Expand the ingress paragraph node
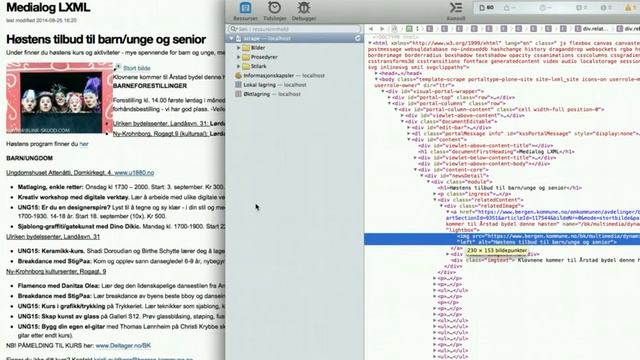Viewport: 640px width, 360px height. click(435, 194)
